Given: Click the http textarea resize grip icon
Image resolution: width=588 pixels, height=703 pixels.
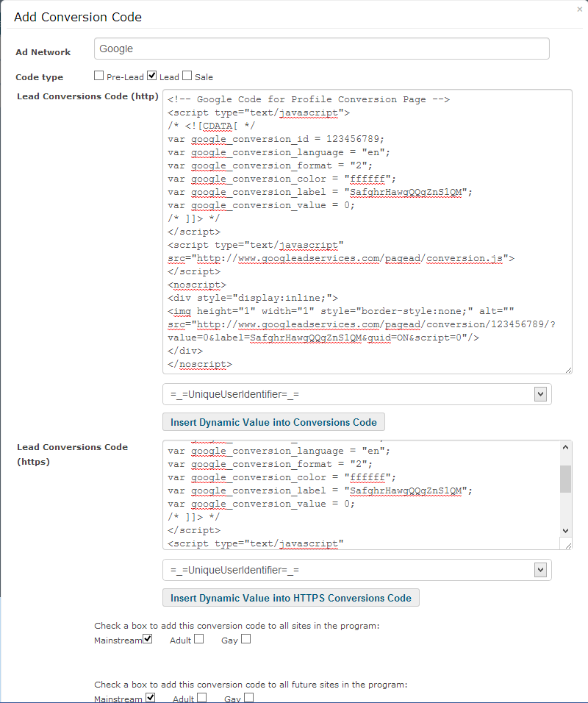Looking at the screenshot, I should 568,370.
